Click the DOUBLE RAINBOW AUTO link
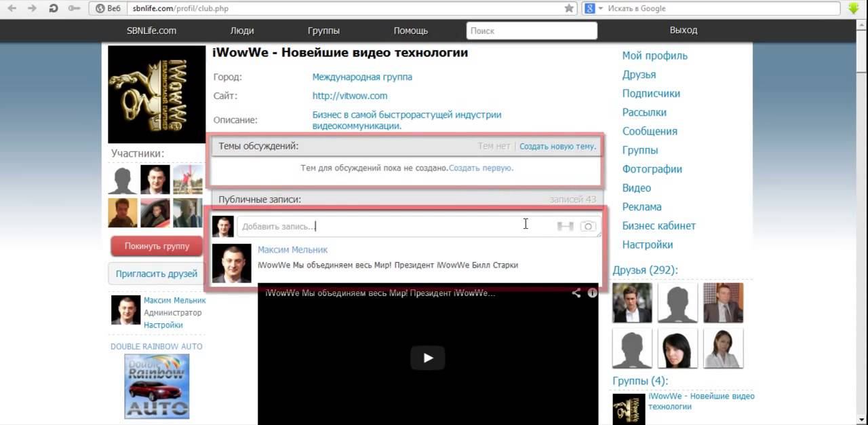The height and width of the screenshot is (425, 868). click(157, 346)
